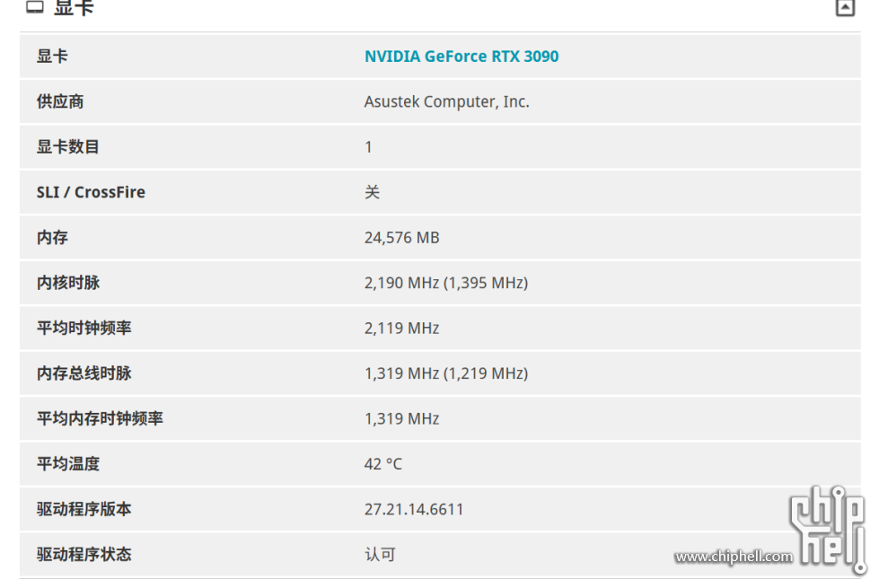Open the www.chiphell.com watermark link
The image size is (879, 588).
[734, 557]
